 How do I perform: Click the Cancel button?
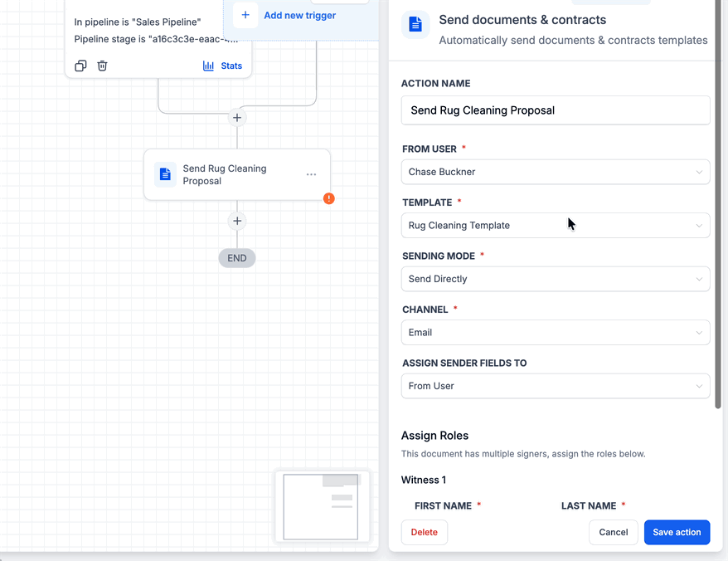pyautogui.click(x=613, y=532)
